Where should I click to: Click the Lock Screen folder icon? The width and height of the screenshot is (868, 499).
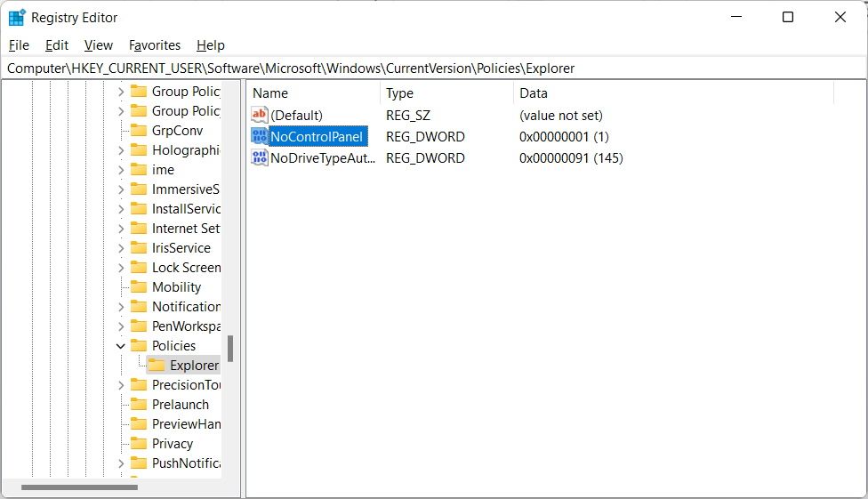139,268
